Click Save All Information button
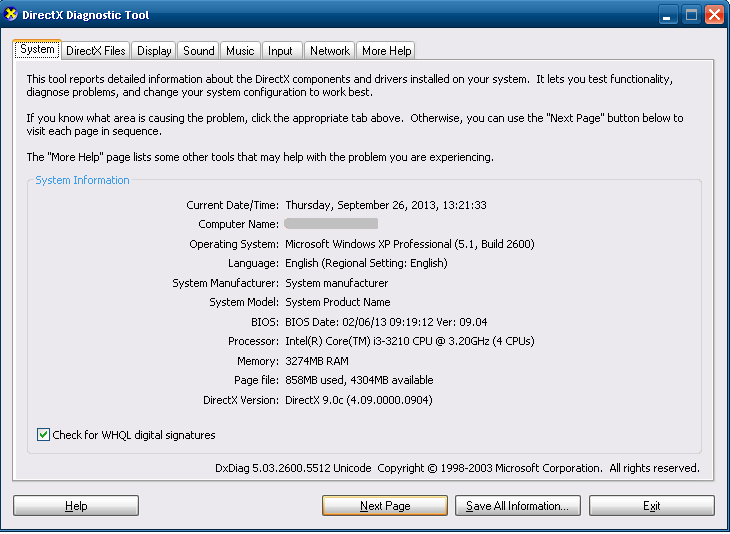 [518, 506]
